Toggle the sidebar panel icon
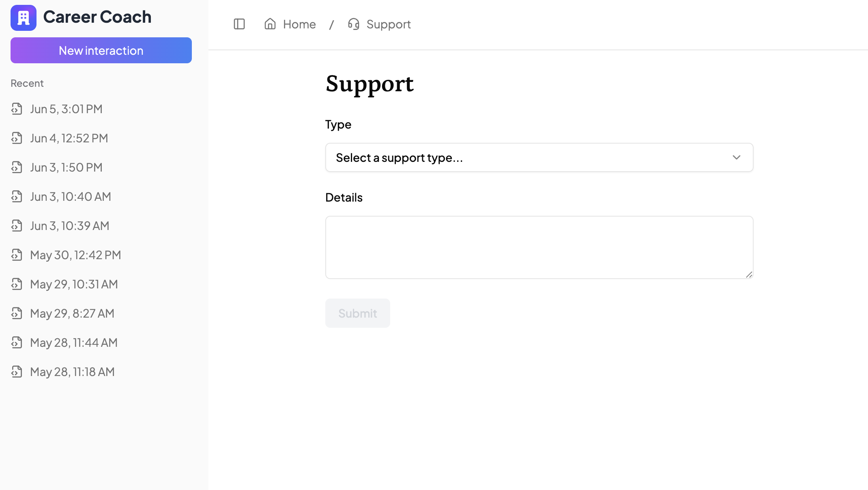This screenshot has width=868, height=490. [x=239, y=24]
